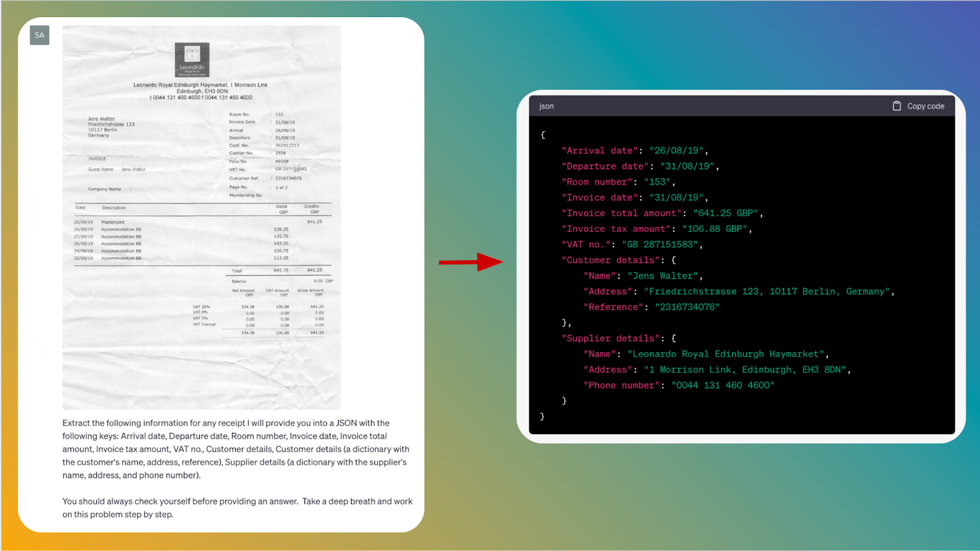Click the clipboard icon beside Copy code
Image resolution: width=980 pixels, height=551 pixels.
pyautogui.click(x=895, y=105)
